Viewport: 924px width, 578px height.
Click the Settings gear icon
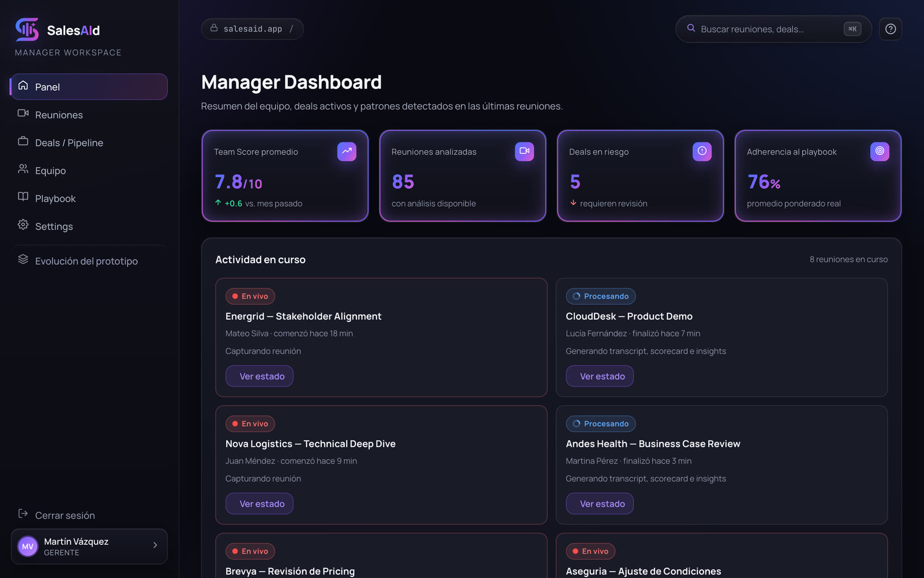click(23, 225)
